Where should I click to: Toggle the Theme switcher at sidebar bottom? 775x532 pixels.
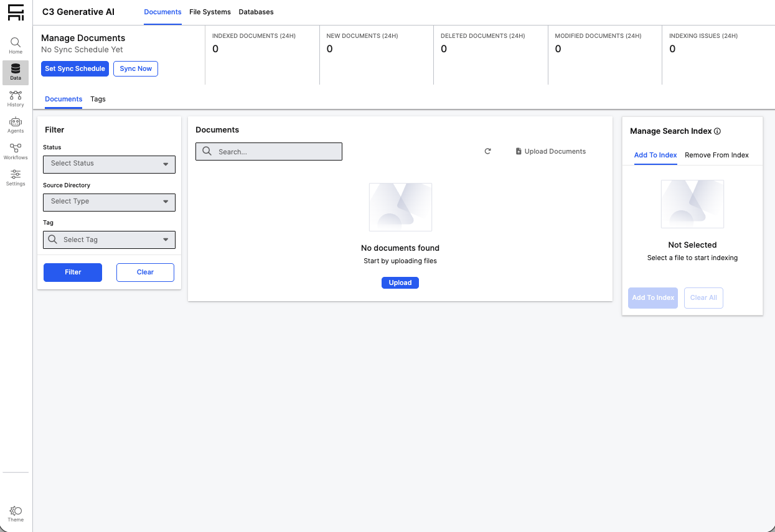tap(15, 511)
